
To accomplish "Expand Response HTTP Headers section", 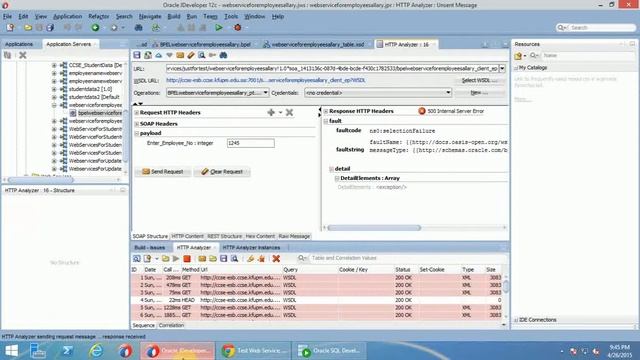I will click(326, 111).
